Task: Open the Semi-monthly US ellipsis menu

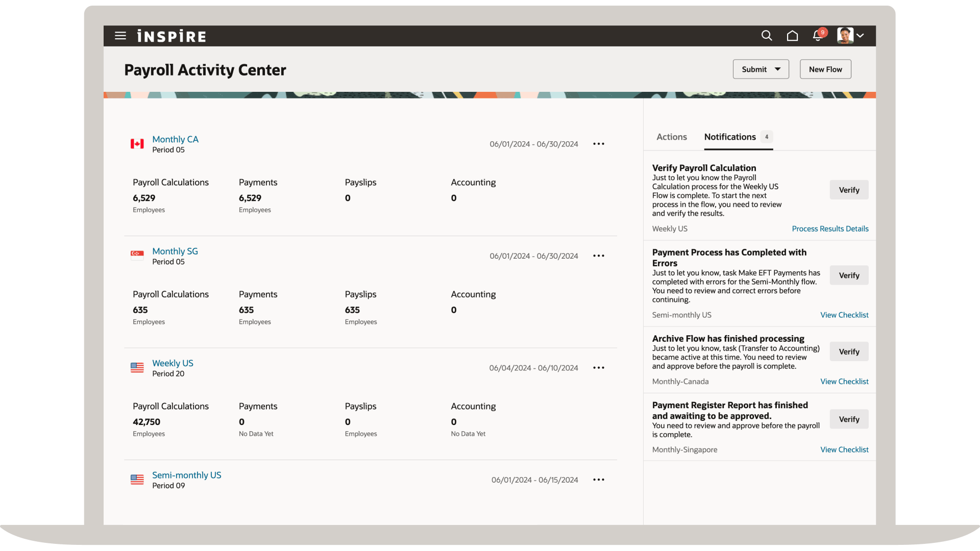Action: [598, 480]
